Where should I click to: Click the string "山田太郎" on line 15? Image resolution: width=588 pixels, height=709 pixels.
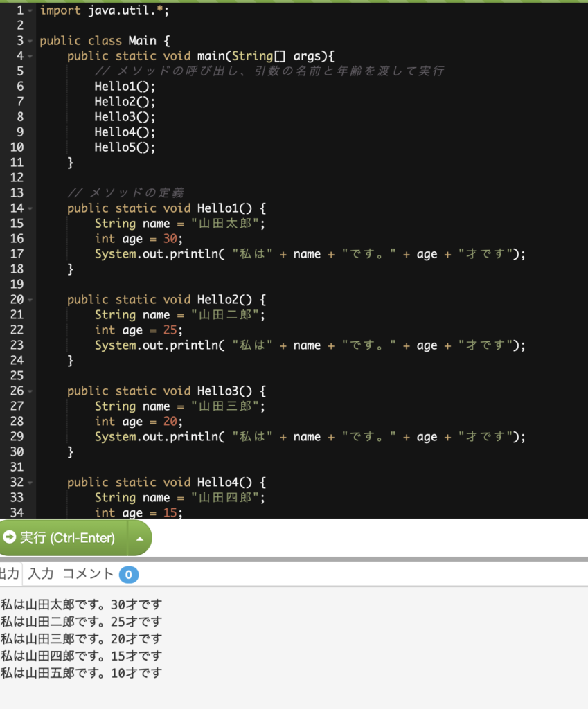pos(225,224)
